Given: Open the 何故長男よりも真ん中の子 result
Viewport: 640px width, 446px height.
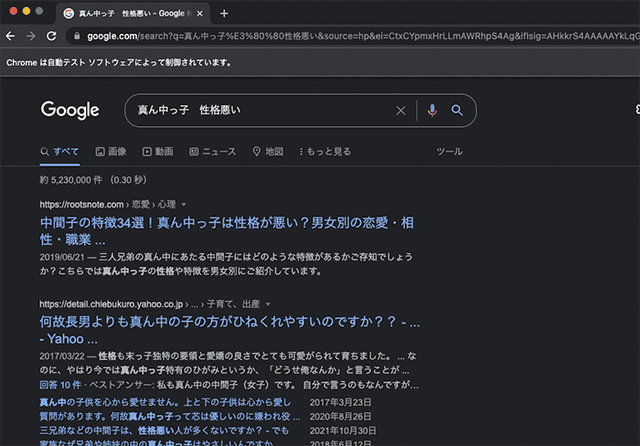Looking at the screenshot, I should (230, 330).
